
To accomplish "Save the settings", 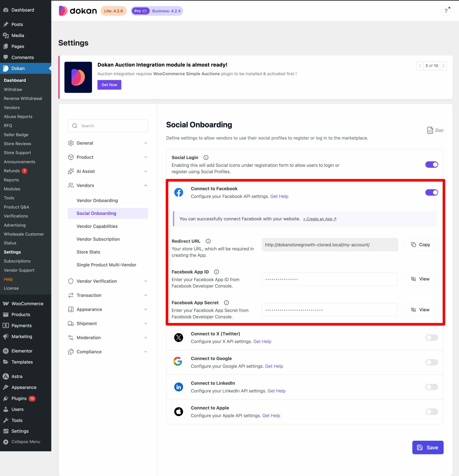I will 428,447.
